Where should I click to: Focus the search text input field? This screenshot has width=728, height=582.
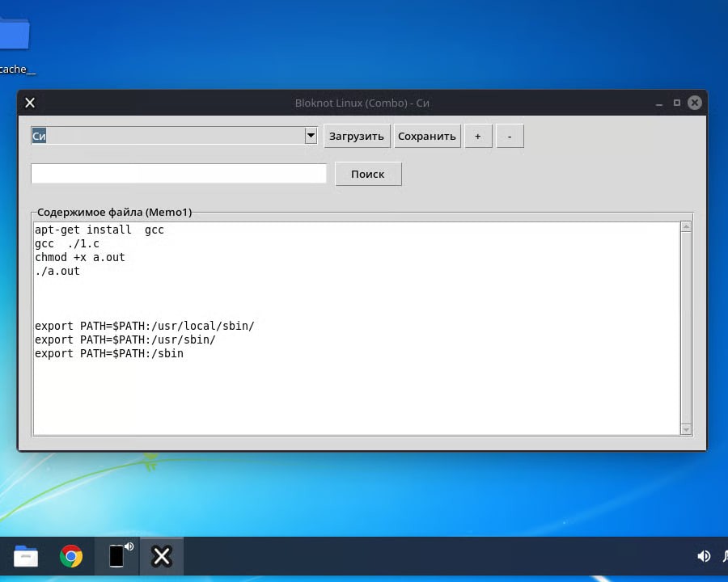coord(179,174)
